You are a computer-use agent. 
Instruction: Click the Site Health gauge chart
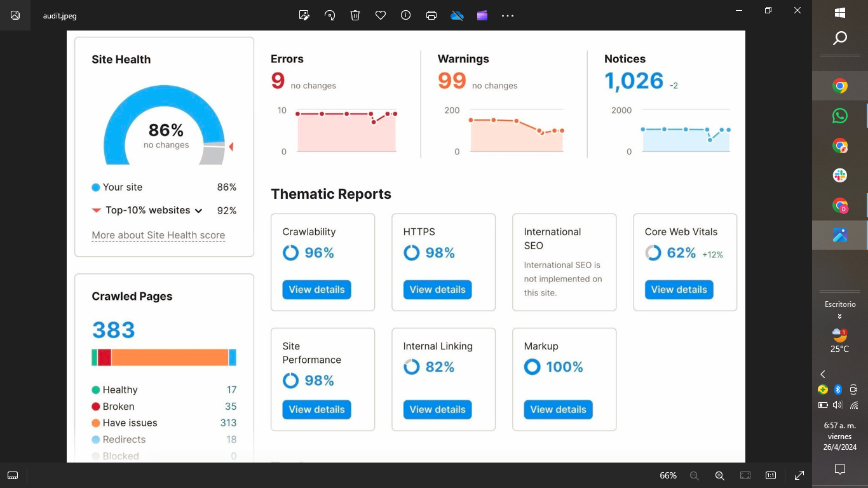pyautogui.click(x=165, y=125)
